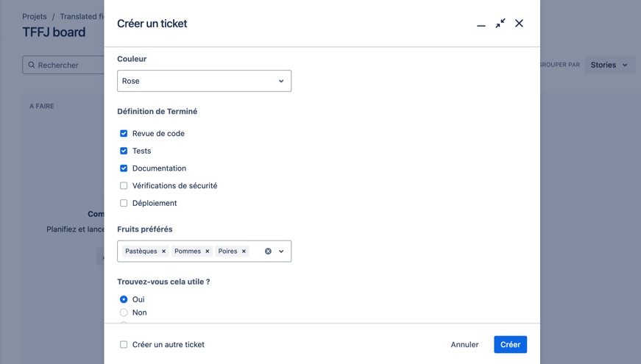Open the Couleur dropdown
Viewport: 641px width, 364px height.
click(204, 81)
